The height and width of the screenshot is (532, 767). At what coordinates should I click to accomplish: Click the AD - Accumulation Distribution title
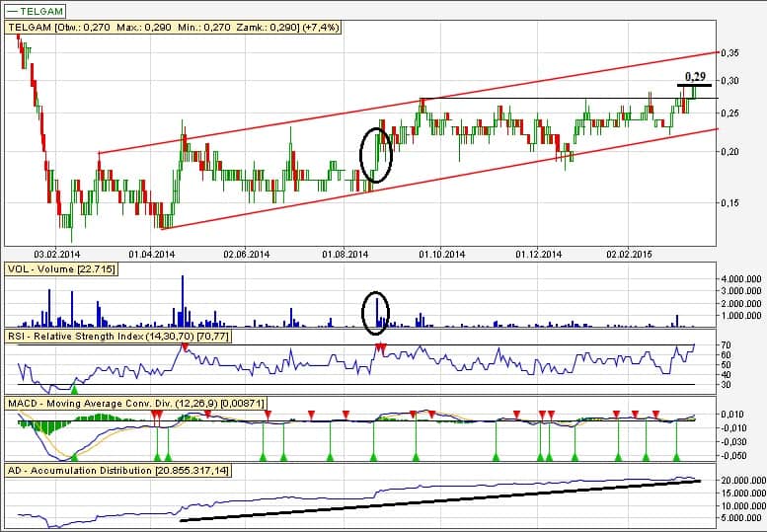(x=116, y=472)
